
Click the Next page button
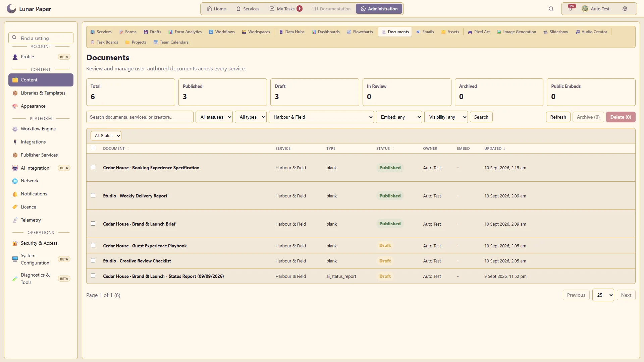click(626, 295)
